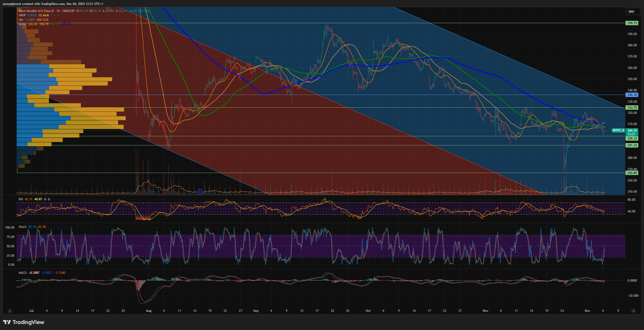Click the green 399.75 price level label
Image resolution: width=644 pixels, height=330 pixels.
pyautogui.click(x=632, y=23)
